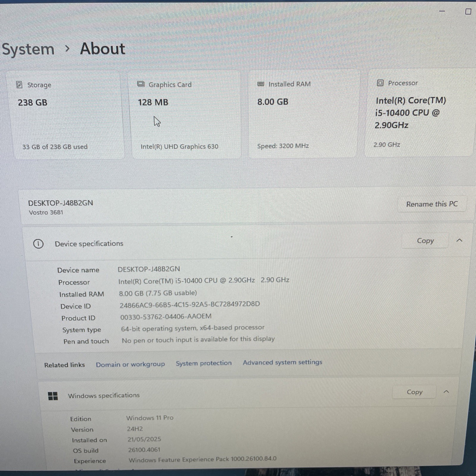The width and height of the screenshot is (476, 476).
Task: Open the Processor i5-10400 card
Action: (x=420, y=112)
